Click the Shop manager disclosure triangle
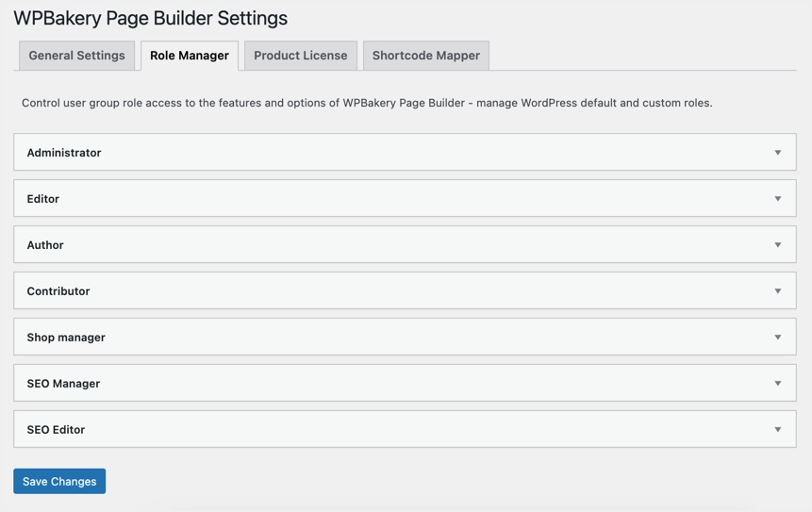The image size is (812, 512). 778,338
